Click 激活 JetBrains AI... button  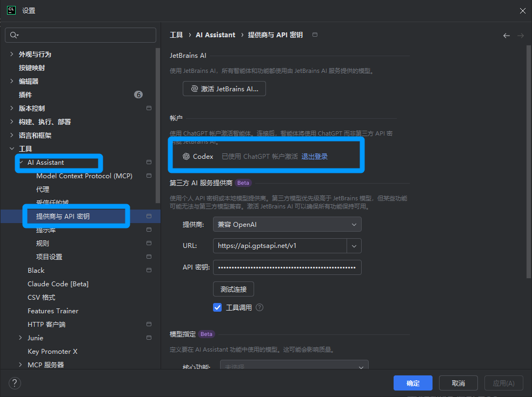pyautogui.click(x=224, y=89)
